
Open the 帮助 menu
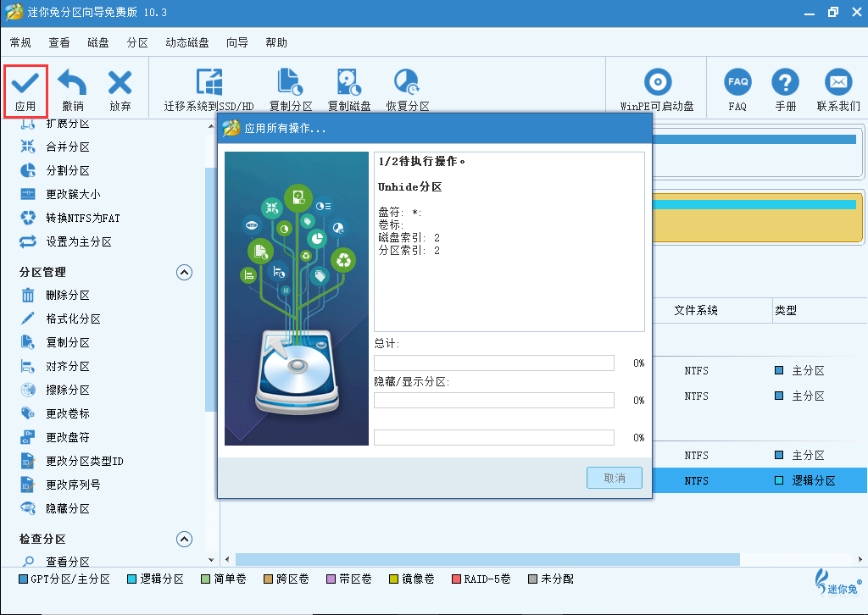pos(276,42)
